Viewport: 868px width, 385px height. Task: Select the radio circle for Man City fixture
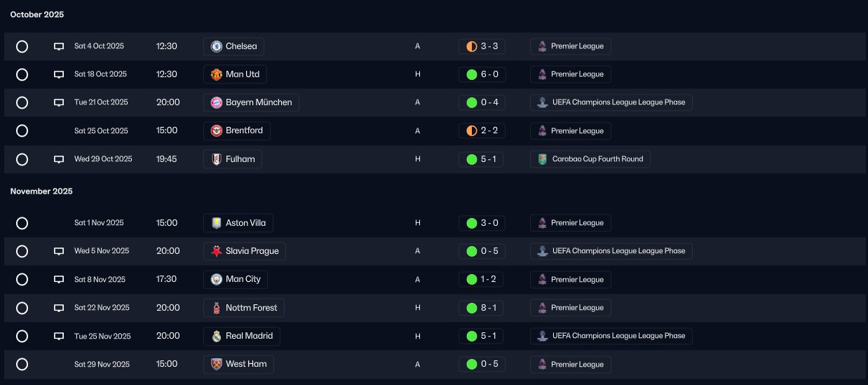point(22,280)
